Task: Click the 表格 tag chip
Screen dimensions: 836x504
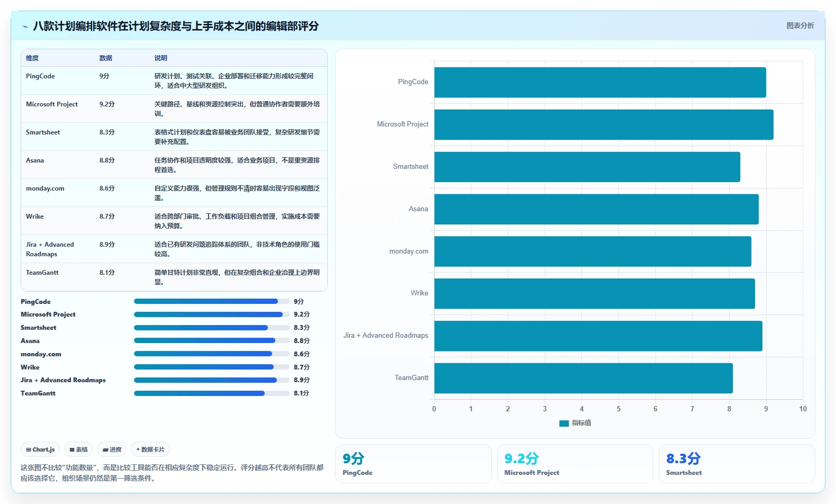Action: [78, 449]
